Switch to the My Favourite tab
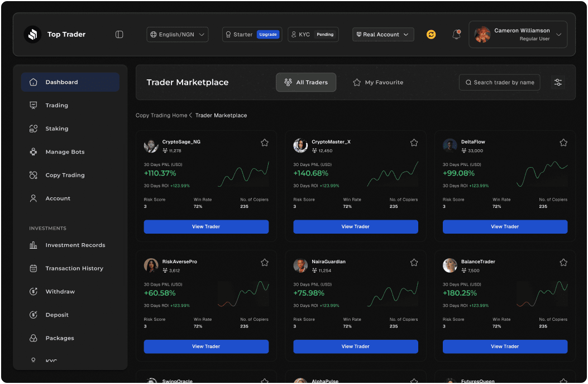The image size is (588, 384). coord(377,83)
